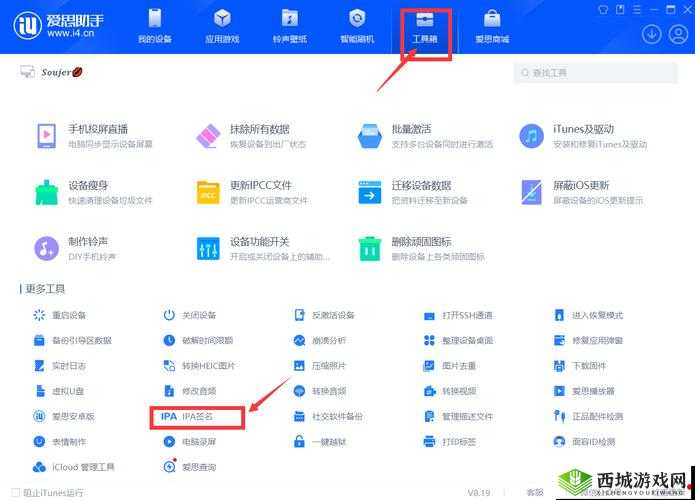Open the title bar hamburger menu
This screenshot has height=500, width=695.
[637, 9]
